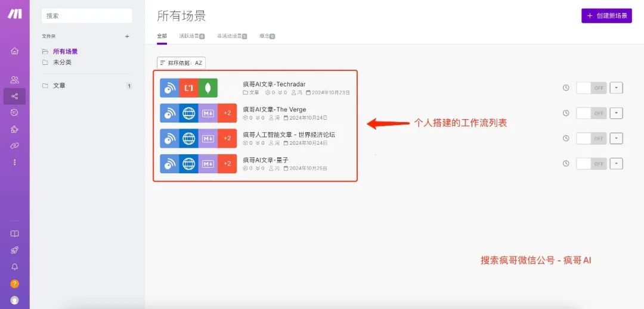This screenshot has height=309, width=644.
Task: Open the bell Notifications icon
Action: coord(15,267)
